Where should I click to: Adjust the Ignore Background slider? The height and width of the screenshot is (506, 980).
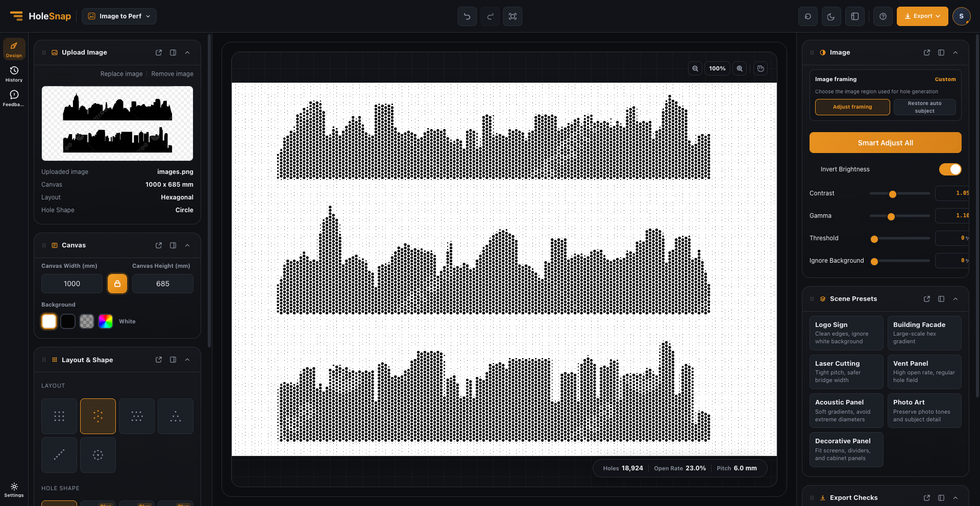point(899,261)
